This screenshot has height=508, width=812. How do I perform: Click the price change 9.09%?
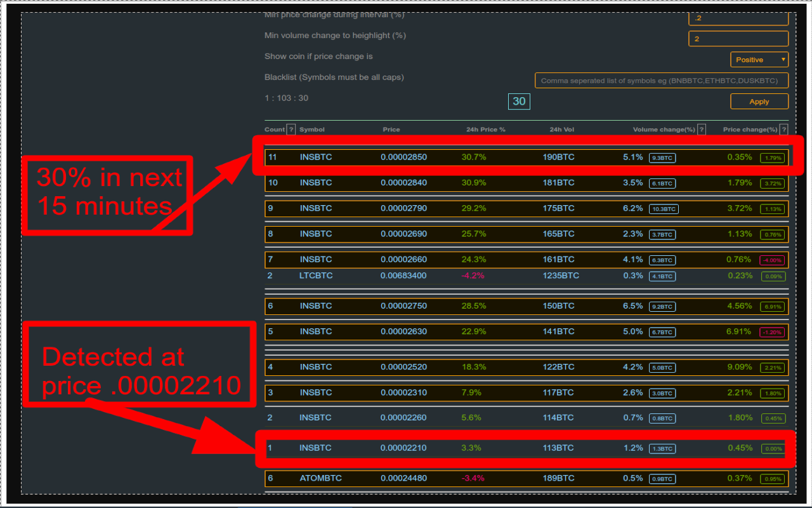click(740, 367)
